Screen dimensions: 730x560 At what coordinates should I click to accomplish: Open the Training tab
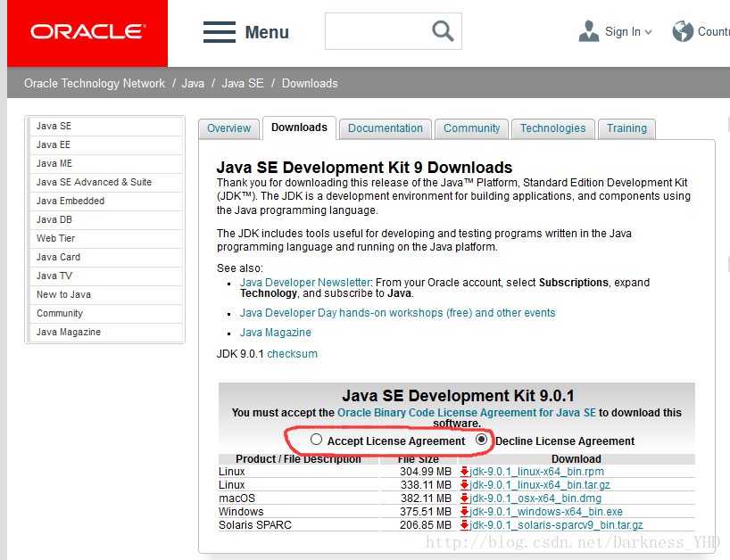click(626, 128)
